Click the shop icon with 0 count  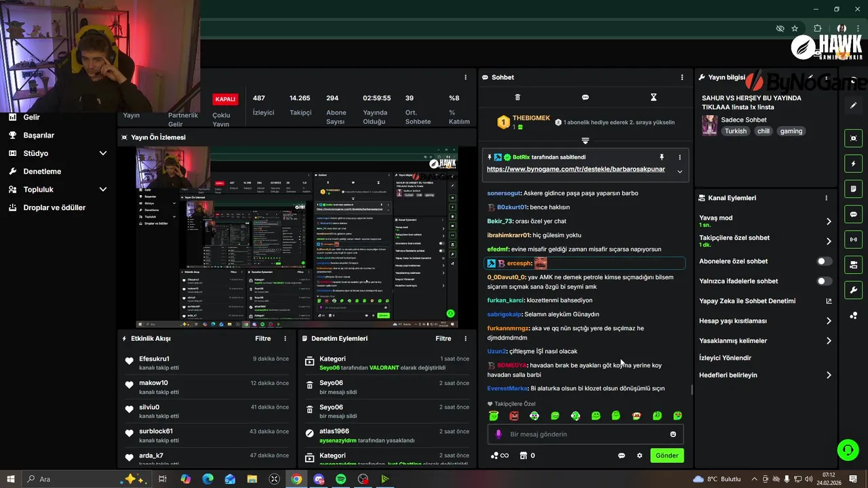[527, 455]
